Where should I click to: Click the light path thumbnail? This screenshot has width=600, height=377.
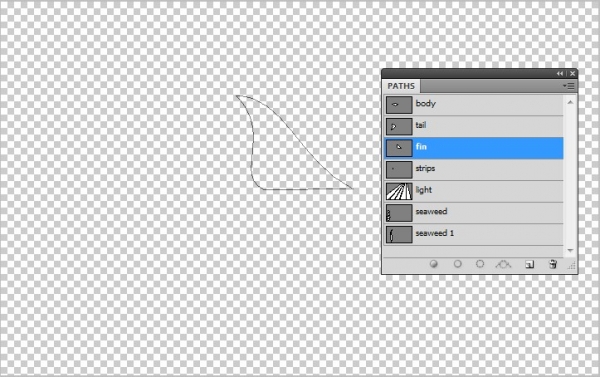[x=399, y=191]
